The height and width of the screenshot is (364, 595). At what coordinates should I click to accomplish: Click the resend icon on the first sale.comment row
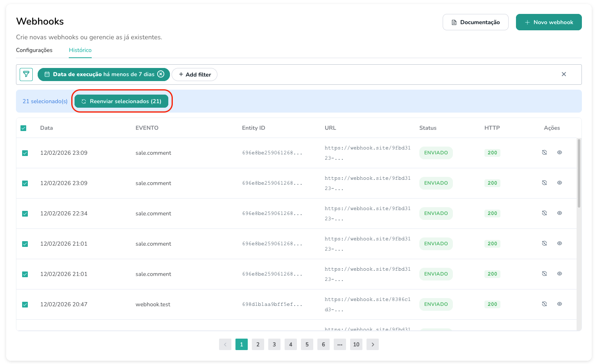click(544, 152)
